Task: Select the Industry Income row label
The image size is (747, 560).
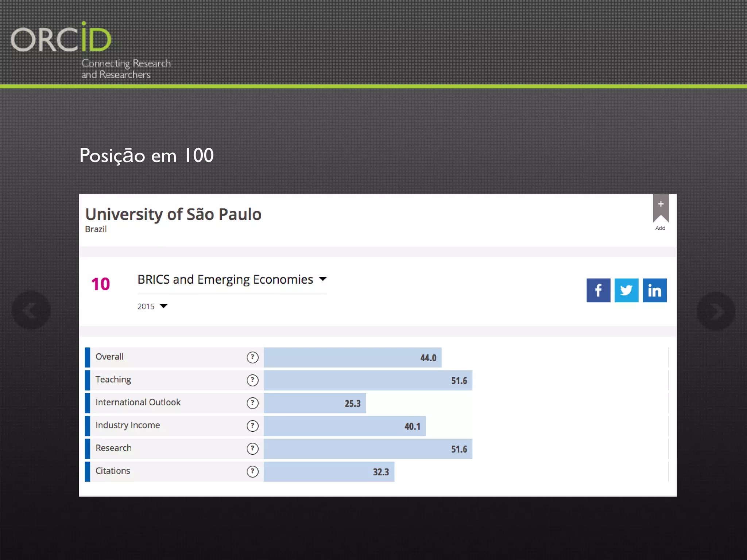Action: click(x=128, y=425)
